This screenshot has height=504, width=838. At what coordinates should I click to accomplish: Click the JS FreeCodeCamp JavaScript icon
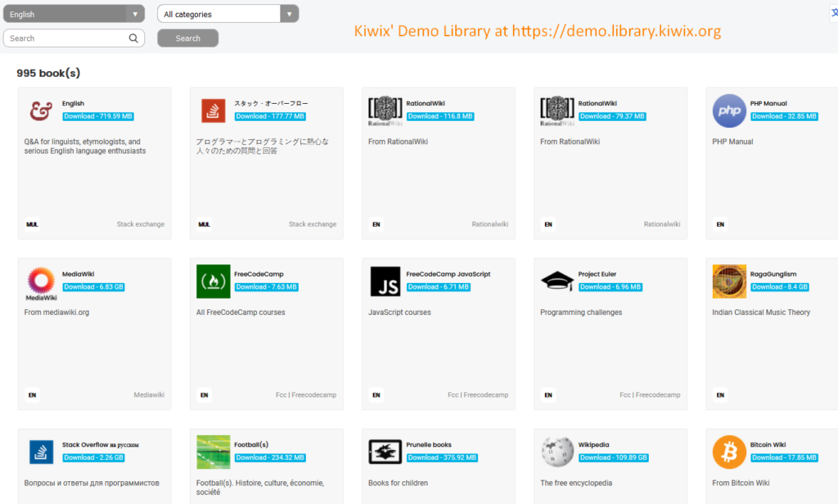tap(385, 281)
